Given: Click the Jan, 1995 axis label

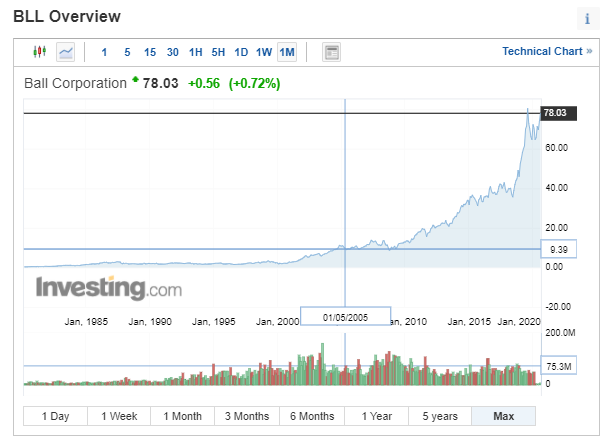Looking at the screenshot, I should [214, 322].
